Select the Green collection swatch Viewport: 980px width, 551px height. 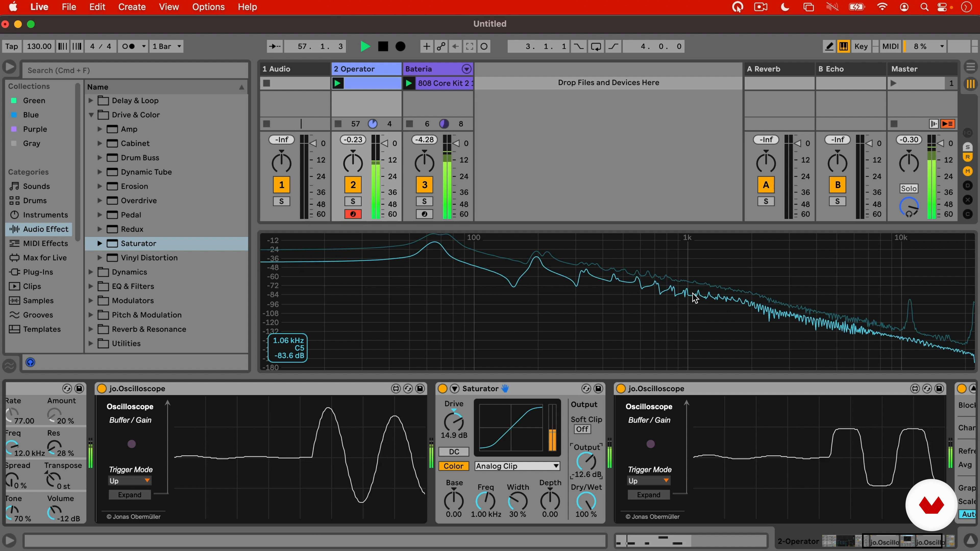[14, 101]
